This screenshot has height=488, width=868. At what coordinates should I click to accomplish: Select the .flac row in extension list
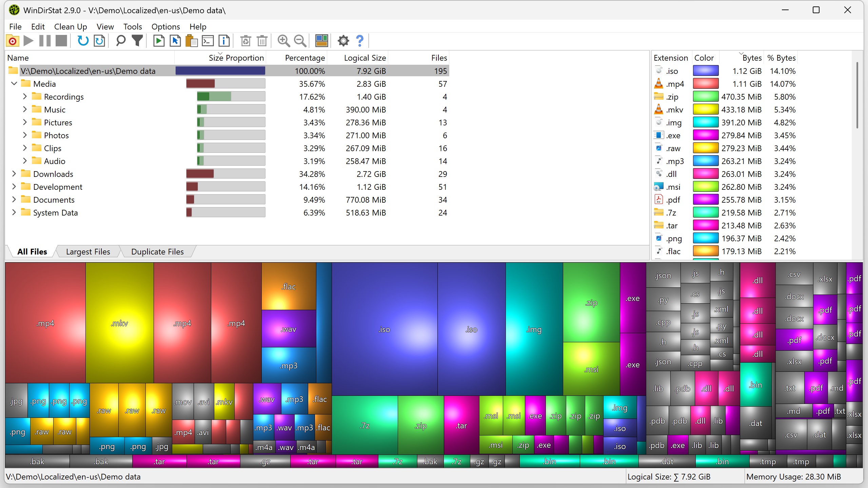pos(725,251)
